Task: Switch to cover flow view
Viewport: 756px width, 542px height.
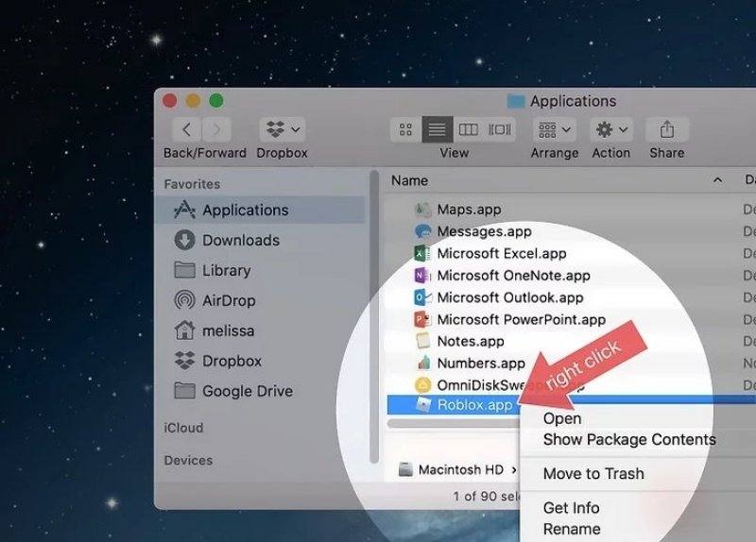Action: (x=500, y=129)
